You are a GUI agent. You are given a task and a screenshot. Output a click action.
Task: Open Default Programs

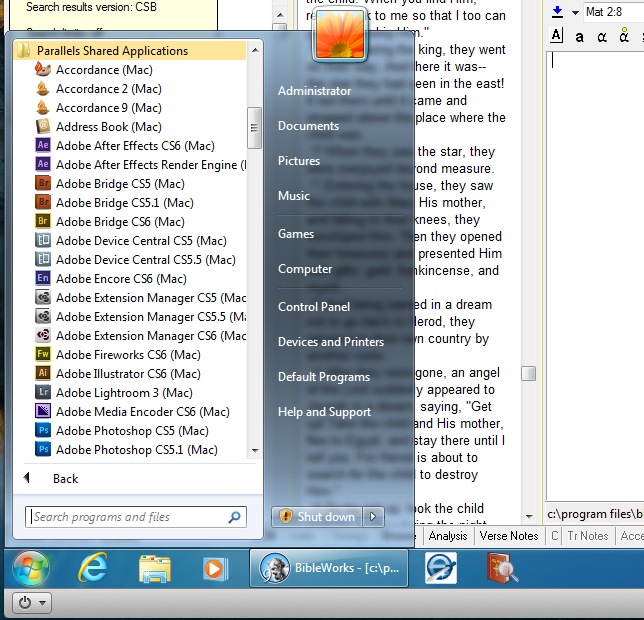click(x=324, y=377)
